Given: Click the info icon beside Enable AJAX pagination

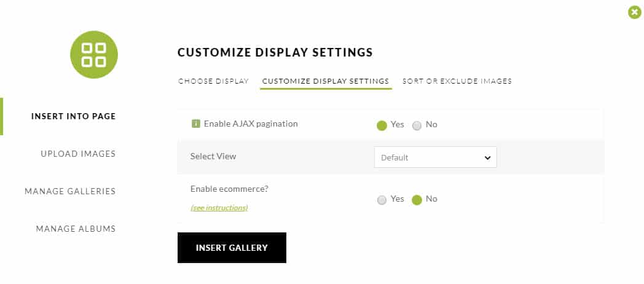Looking at the screenshot, I should point(196,124).
